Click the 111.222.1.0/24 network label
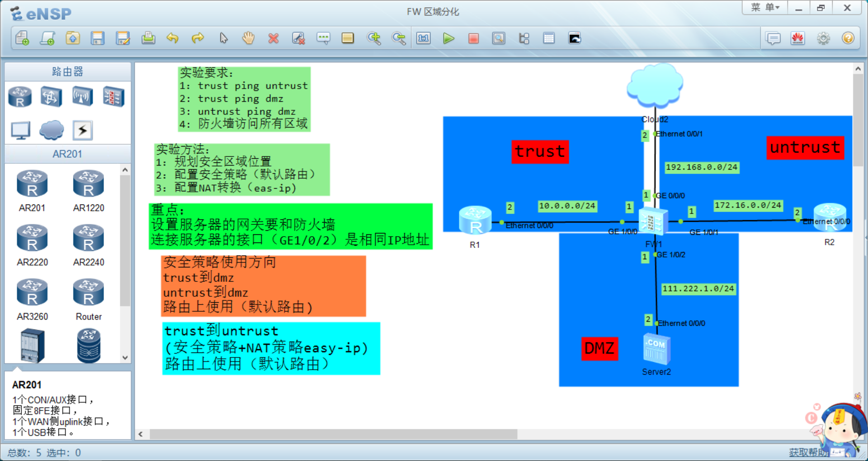 (x=698, y=289)
